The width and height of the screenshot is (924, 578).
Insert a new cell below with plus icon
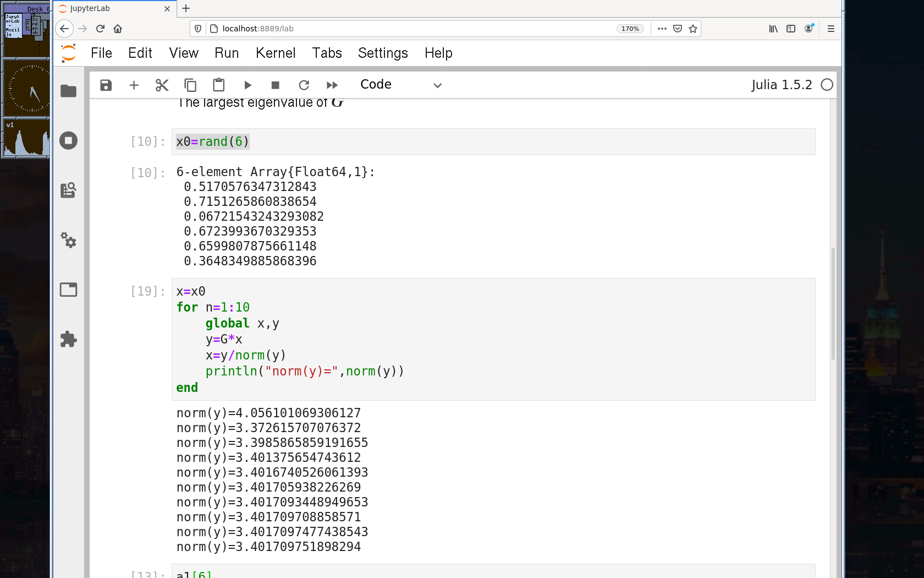tap(134, 85)
